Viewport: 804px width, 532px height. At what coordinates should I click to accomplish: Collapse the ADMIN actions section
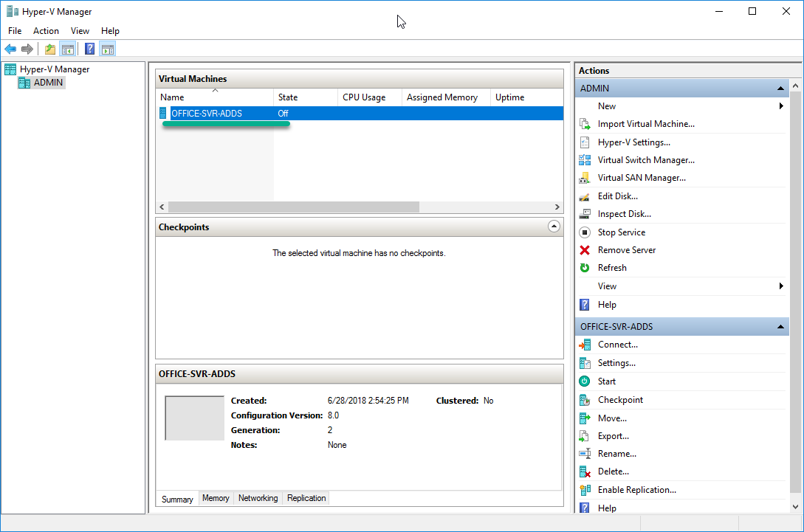pyautogui.click(x=780, y=88)
